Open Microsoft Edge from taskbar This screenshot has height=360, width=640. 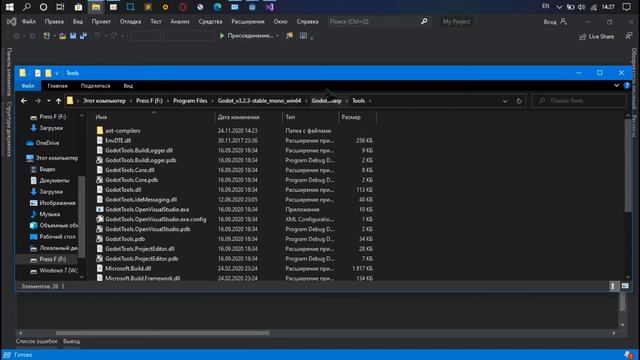[217, 7]
